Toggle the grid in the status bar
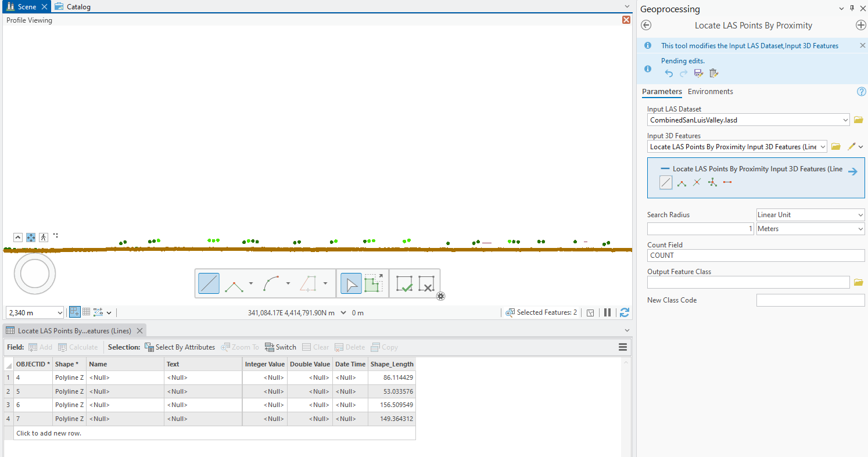Viewport: 868px width, 457px height. [x=87, y=312]
